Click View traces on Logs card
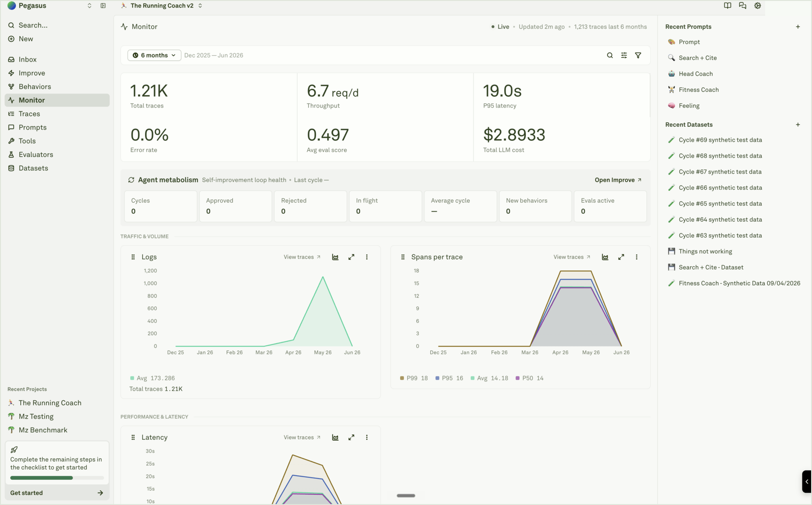812x505 pixels. pos(302,257)
